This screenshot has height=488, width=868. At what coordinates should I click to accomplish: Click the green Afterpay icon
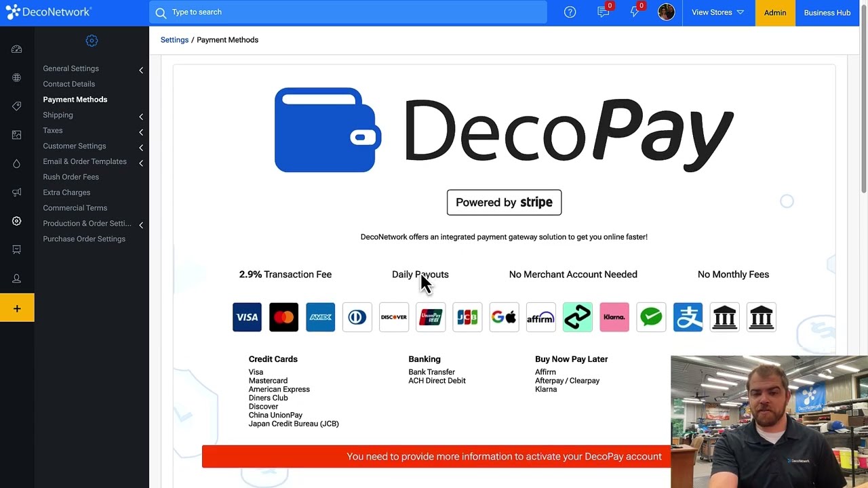click(x=577, y=317)
